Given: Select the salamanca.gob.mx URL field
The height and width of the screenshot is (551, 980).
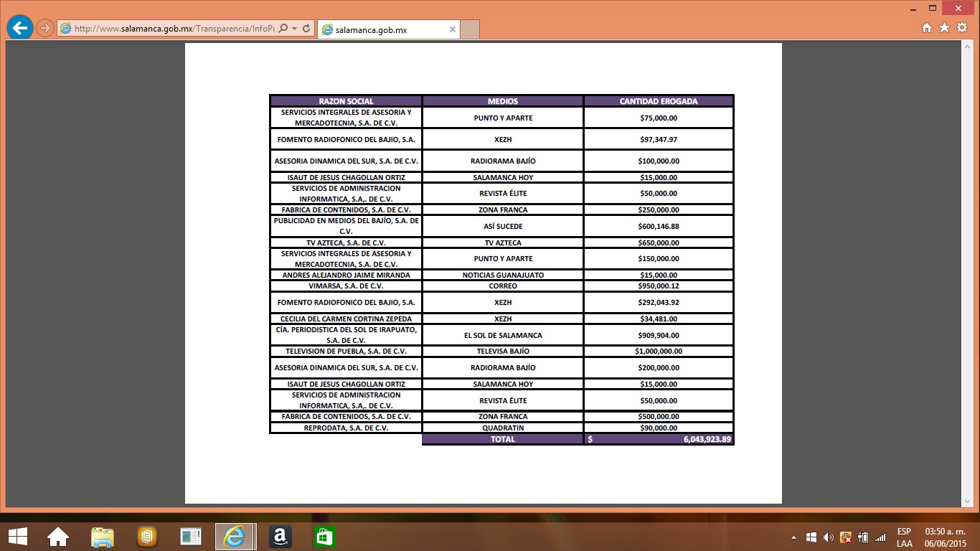Looking at the screenshot, I should [x=174, y=29].
